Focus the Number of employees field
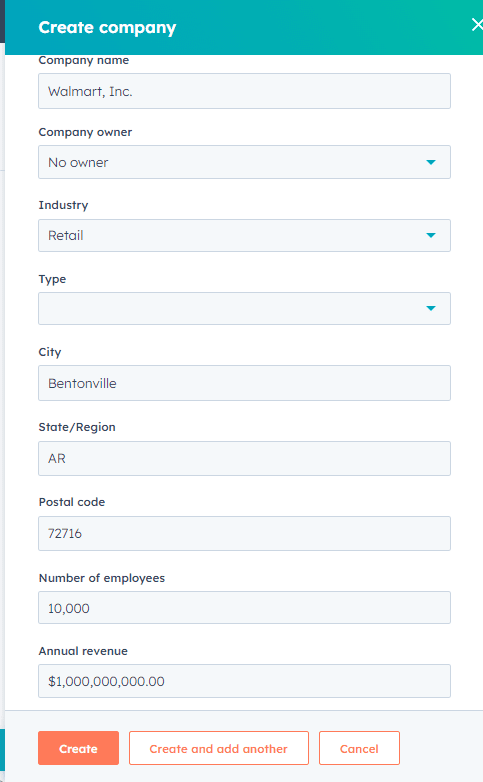The height and width of the screenshot is (782, 483). 244,607
